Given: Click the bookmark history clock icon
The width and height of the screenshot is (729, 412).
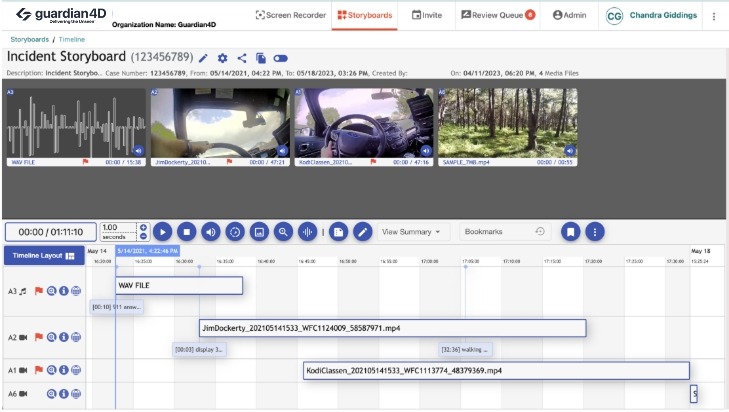Looking at the screenshot, I should pyautogui.click(x=540, y=231).
